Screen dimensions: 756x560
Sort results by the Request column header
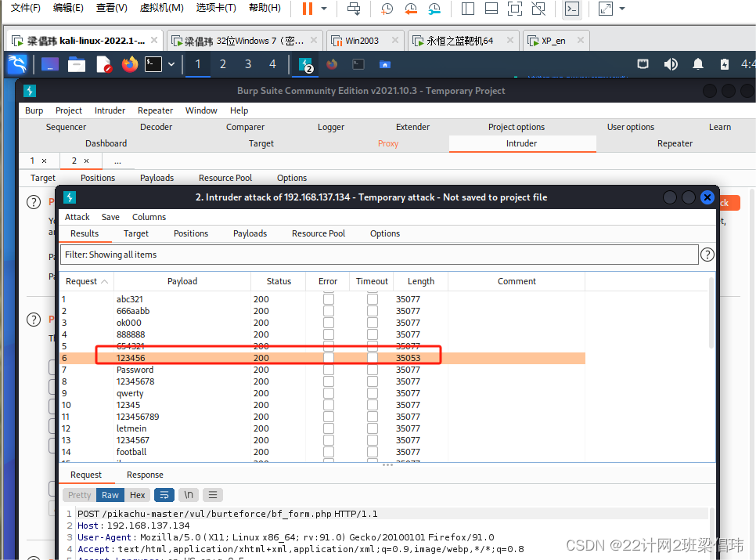[x=86, y=281]
